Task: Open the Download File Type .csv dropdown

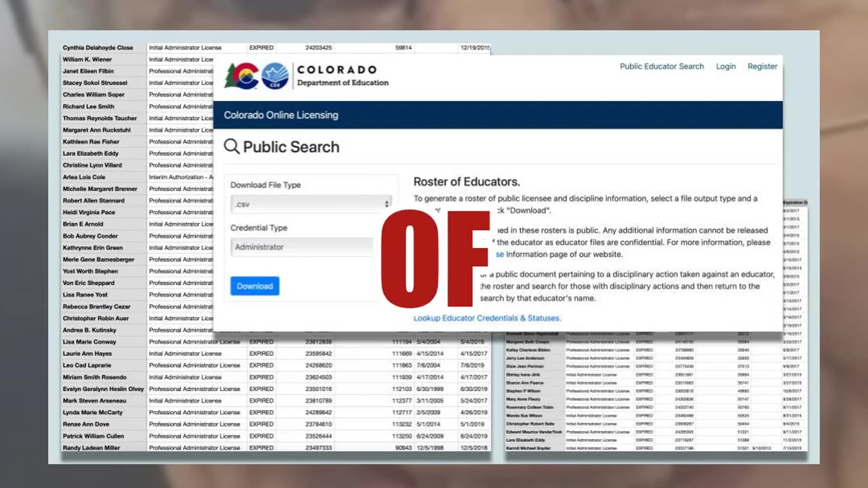Action: pyautogui.click(x=311, y=203)
